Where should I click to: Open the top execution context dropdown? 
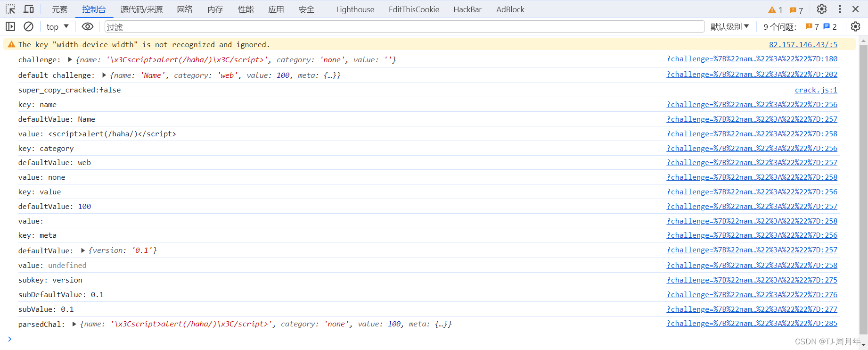coord(57,27)
